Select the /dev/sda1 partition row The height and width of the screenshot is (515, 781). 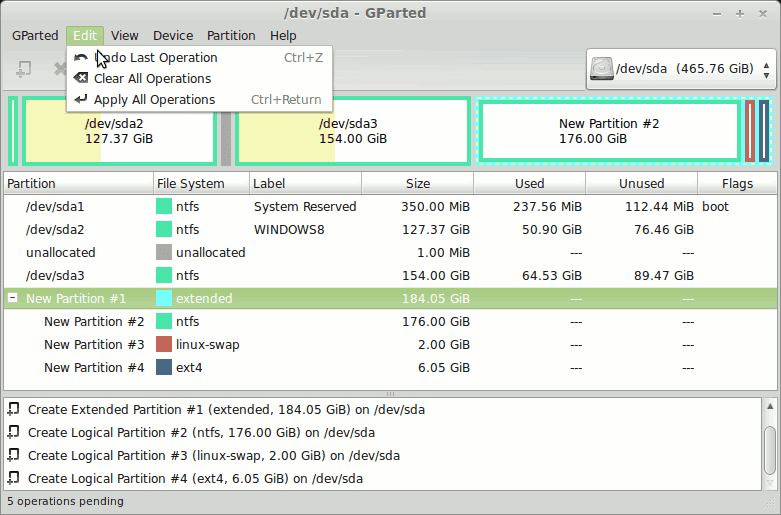[390, 206]
